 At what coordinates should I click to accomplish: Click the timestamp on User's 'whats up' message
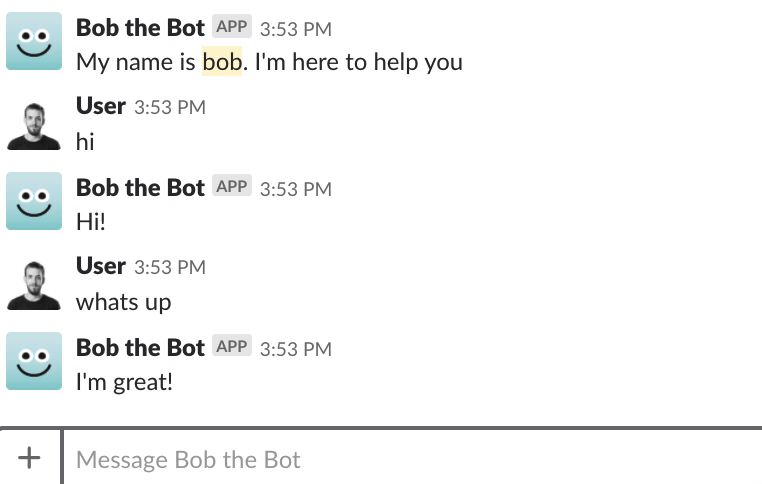pyautogui.click(x=169, y=267)
